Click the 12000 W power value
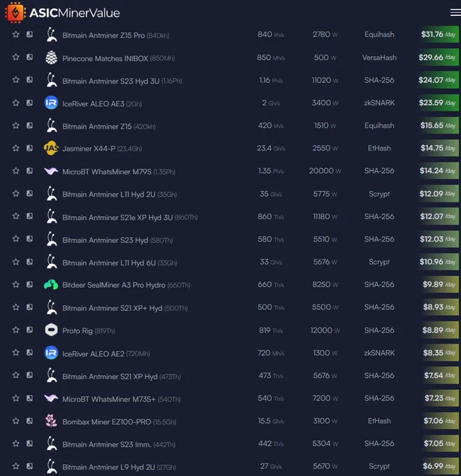Viewport: 461px width, 476px height. point(325,330)
